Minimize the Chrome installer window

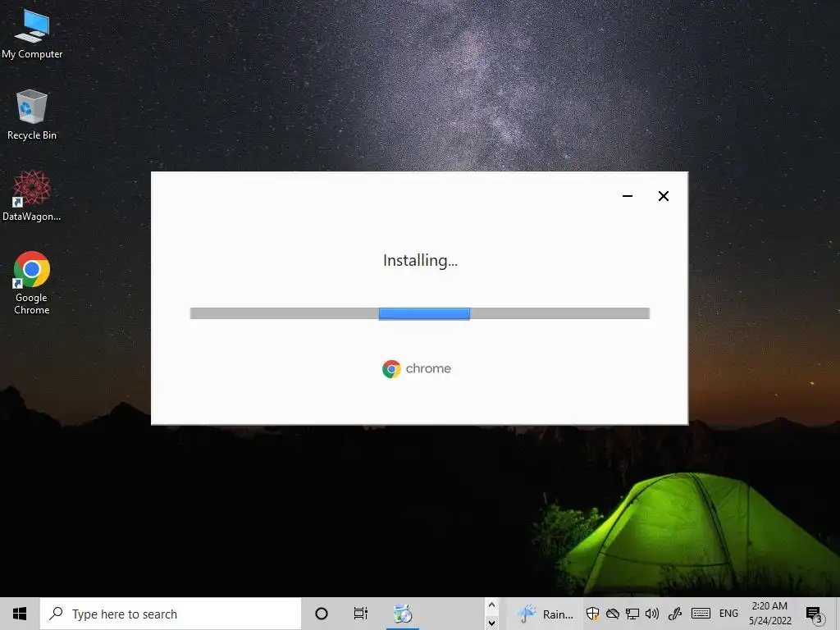point(628,196)
